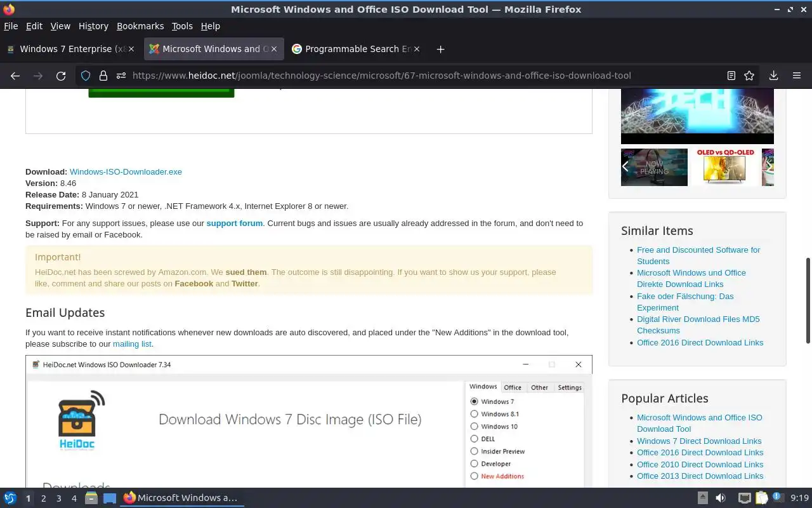The height and width of the screenshot is (508, 812).
Task: Select the New Additions radio button
Action: point(474,476)
